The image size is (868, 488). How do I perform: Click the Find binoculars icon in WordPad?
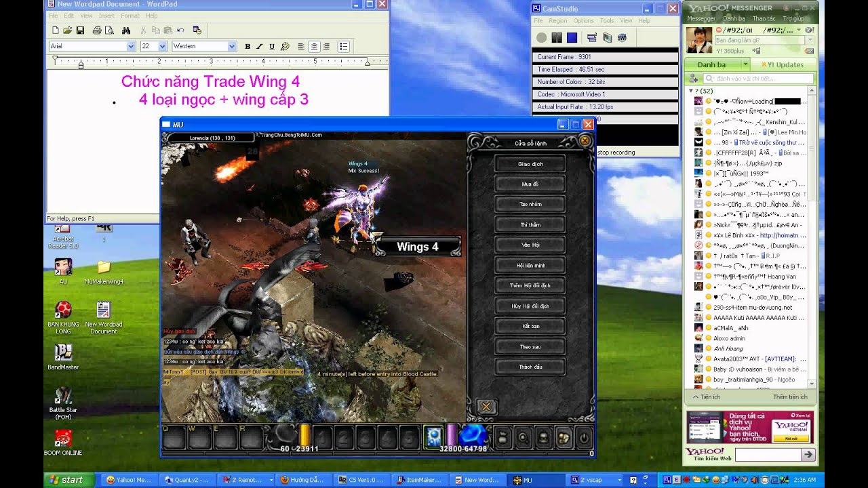(126, 30)
